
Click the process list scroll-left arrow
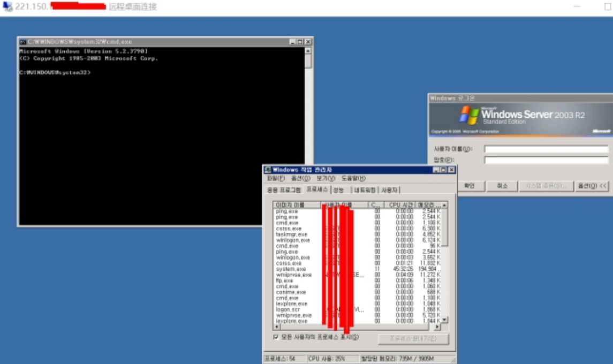click(277, 327)
